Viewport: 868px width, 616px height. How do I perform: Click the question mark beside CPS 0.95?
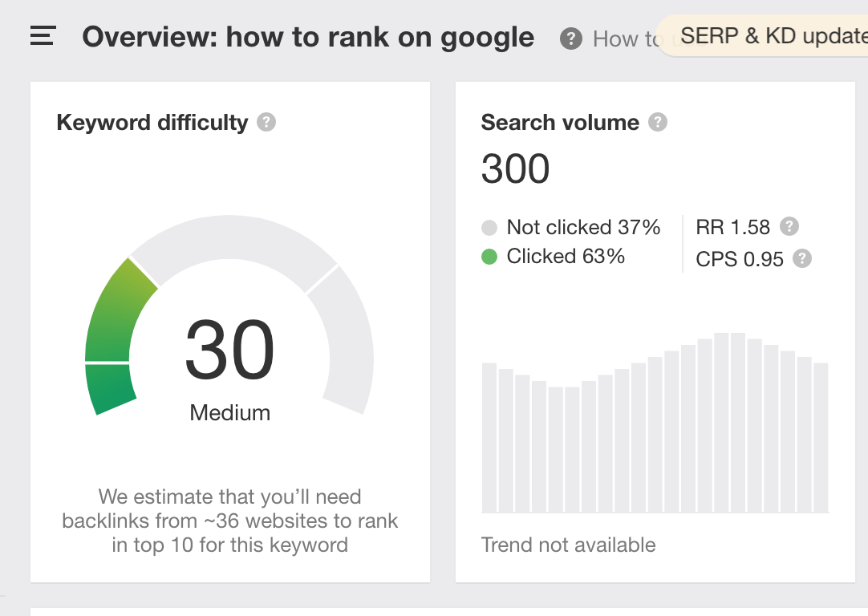coord(802,258)
